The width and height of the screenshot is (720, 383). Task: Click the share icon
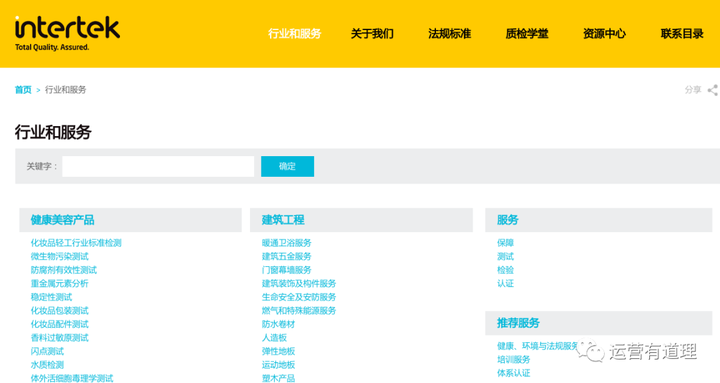pyautogui.click(x=712, y=90)
